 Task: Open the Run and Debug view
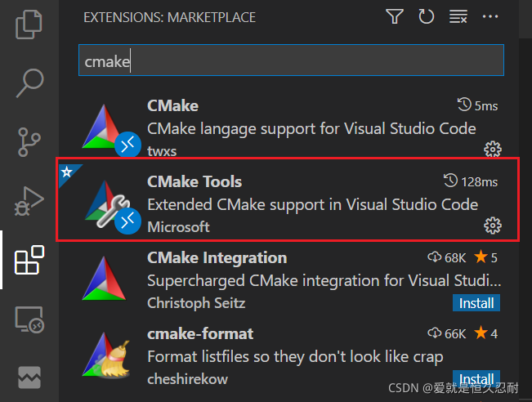29,202
